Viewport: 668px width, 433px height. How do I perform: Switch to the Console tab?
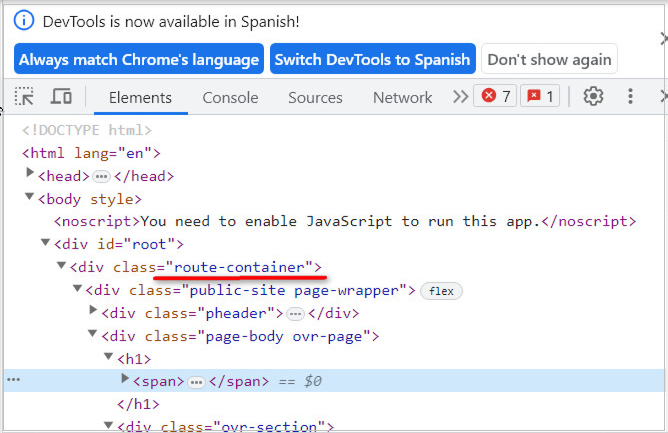tap(230, 97)
